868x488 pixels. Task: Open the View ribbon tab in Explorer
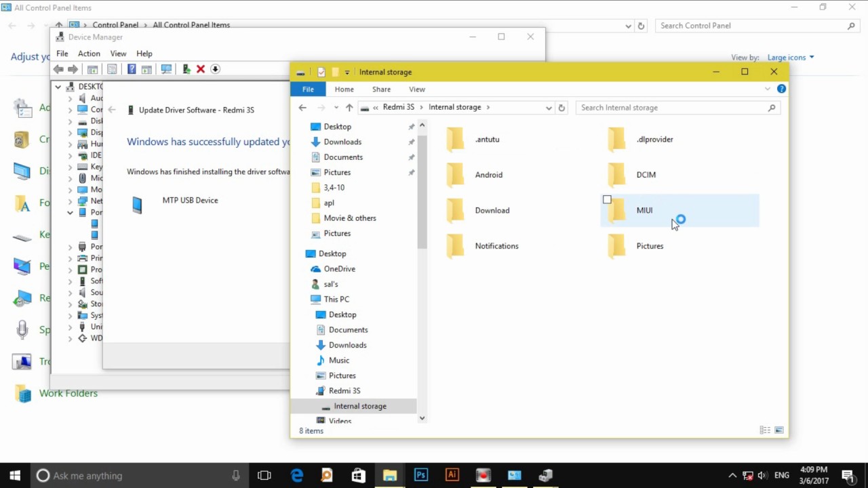[x=417, y=89]
